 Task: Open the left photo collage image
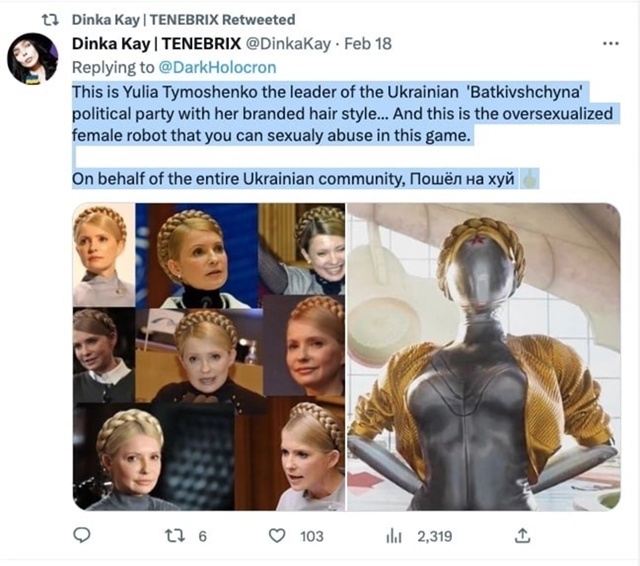[x=207, y=357]
